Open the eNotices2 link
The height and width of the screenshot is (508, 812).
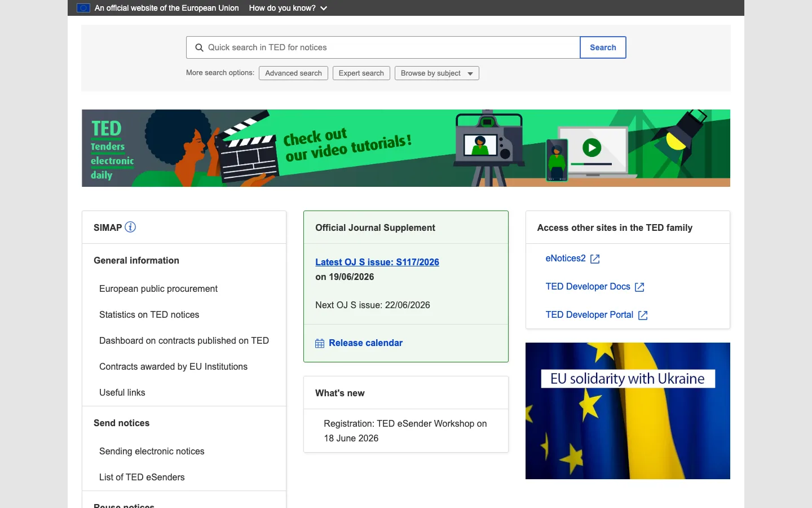(x=566, y=258)
